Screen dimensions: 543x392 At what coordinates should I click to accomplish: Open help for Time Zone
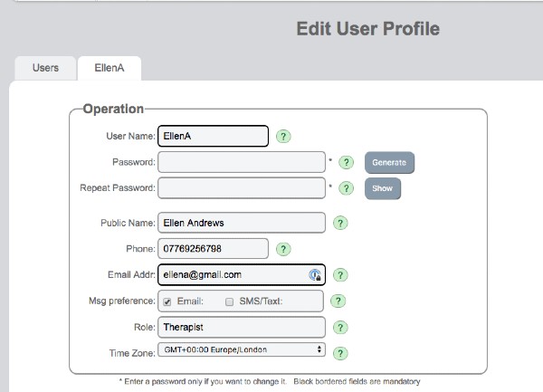[340, 353]
